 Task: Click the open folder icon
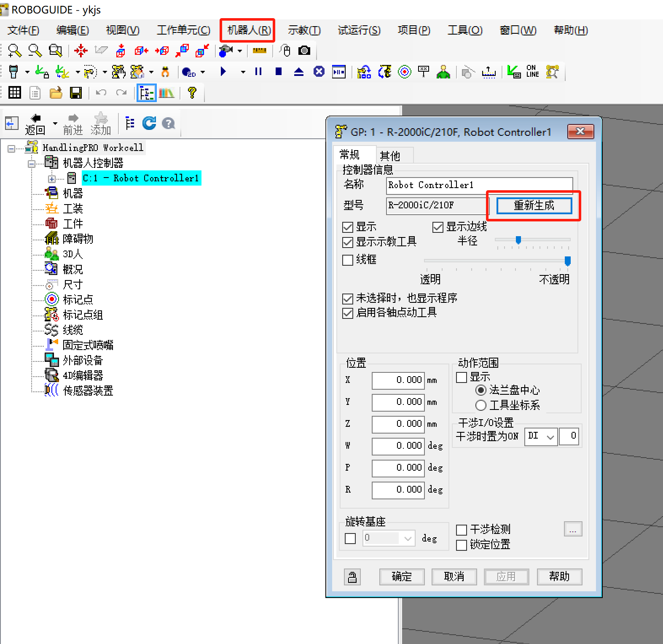56,93
